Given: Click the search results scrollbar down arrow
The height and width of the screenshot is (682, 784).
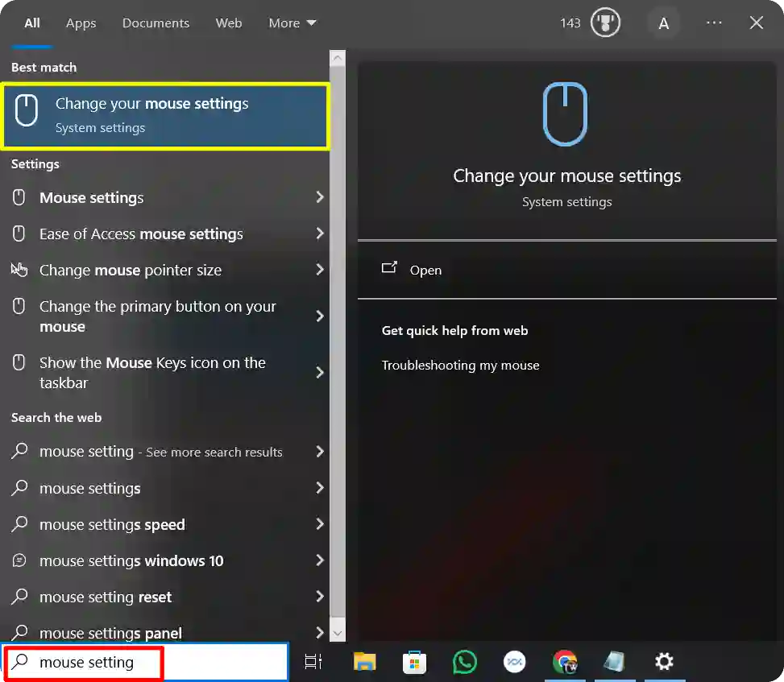Looking at the screenshot, I should (337, 632).
